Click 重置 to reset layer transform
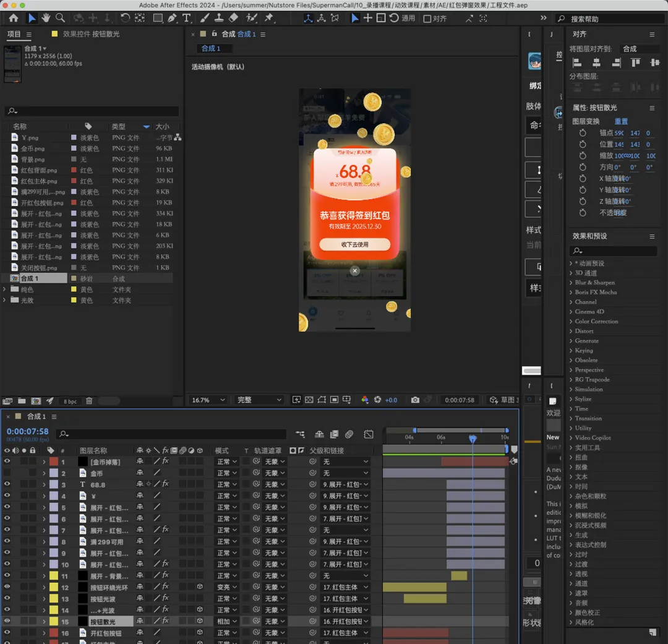This screenshot has height=644, width=668. (x=621, y=121)
